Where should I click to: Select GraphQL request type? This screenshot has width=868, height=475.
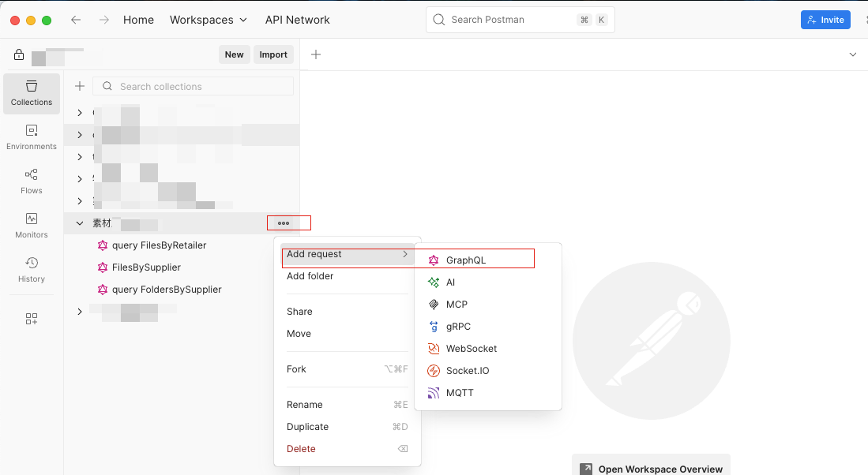[487, 260]
